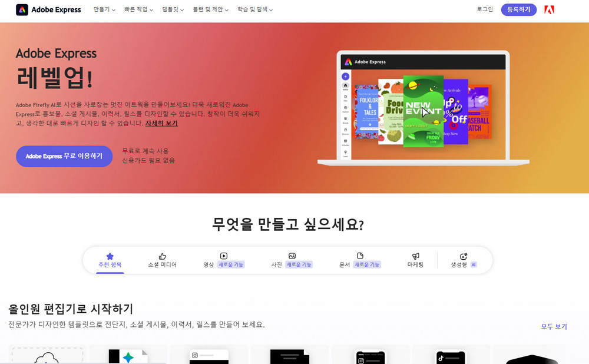Click the 등록하기 button

pos(519,9)
